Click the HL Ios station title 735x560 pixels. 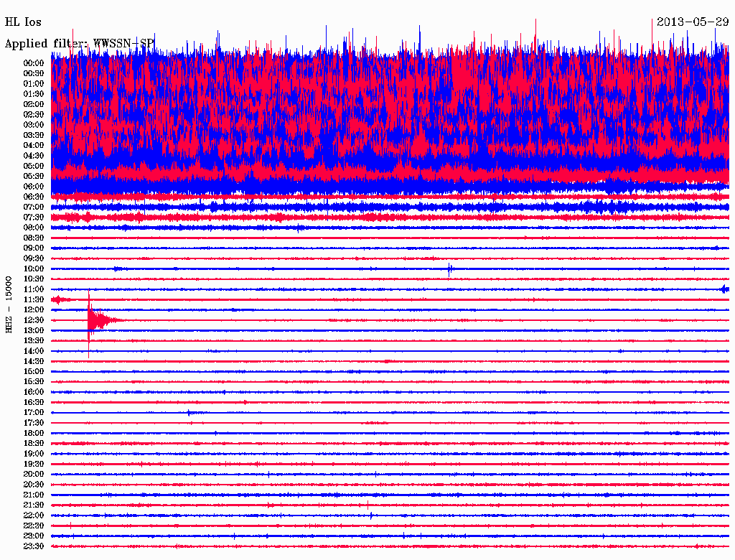point(23,22)
